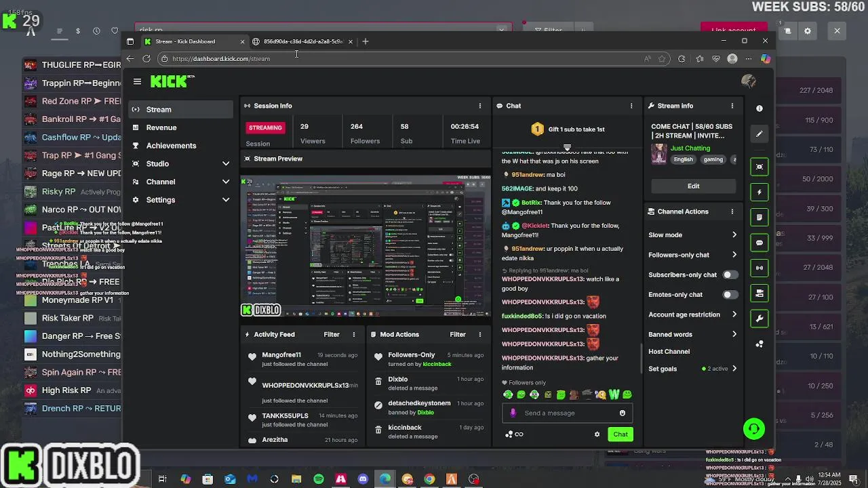Select Revenue in the sidebar
This screenshot has height=488, width=868.
coord(181,127)
